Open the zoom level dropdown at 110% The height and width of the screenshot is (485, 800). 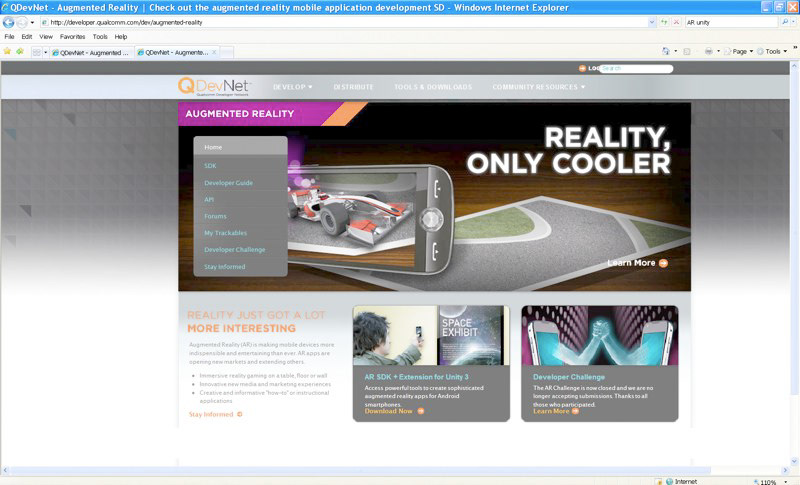[x=786, y=481]
